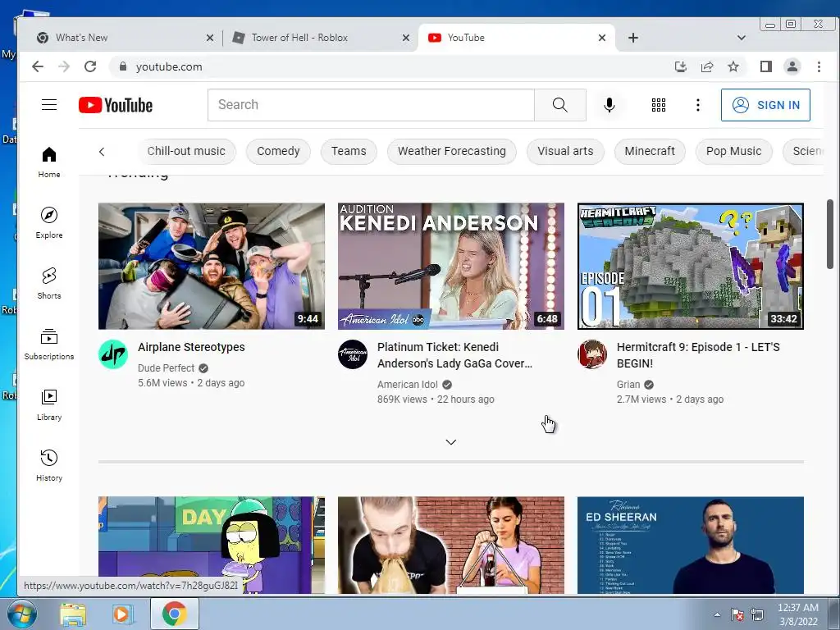
Task: Open Explore in the sidebar
Action: (x=49, y=223)
